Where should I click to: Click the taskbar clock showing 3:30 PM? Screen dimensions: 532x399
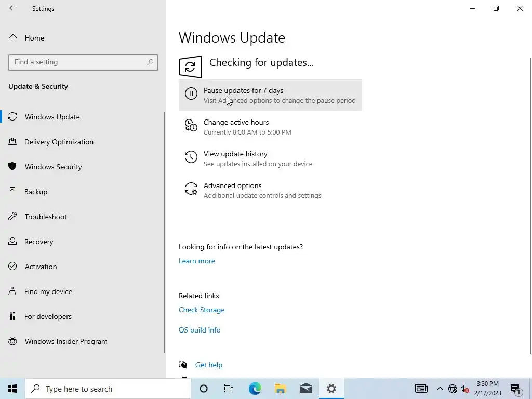tap(487, 389)
